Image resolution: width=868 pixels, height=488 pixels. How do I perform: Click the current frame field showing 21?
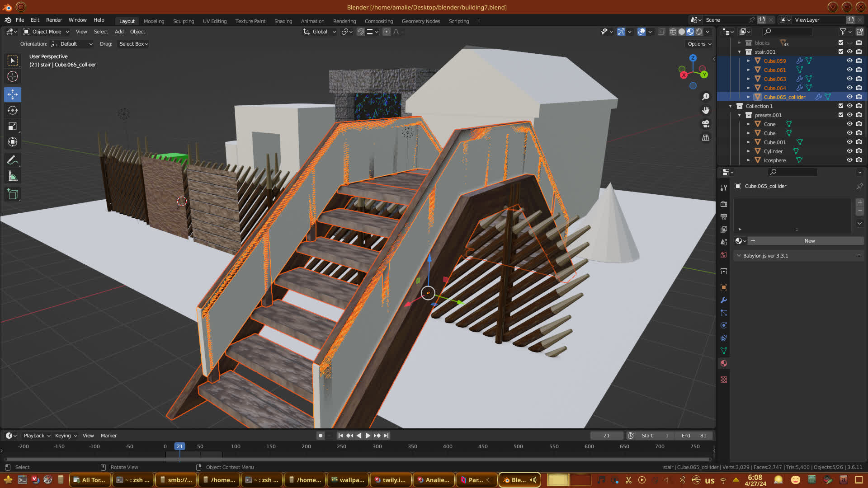coord(606,436)
